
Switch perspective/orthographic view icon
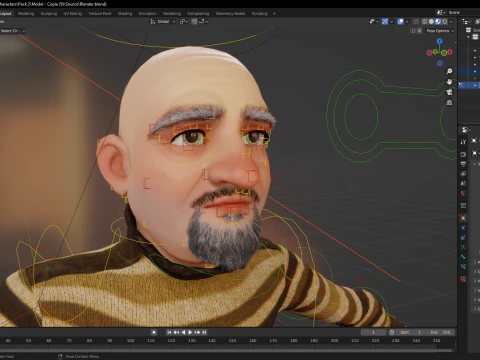[449, 102]
